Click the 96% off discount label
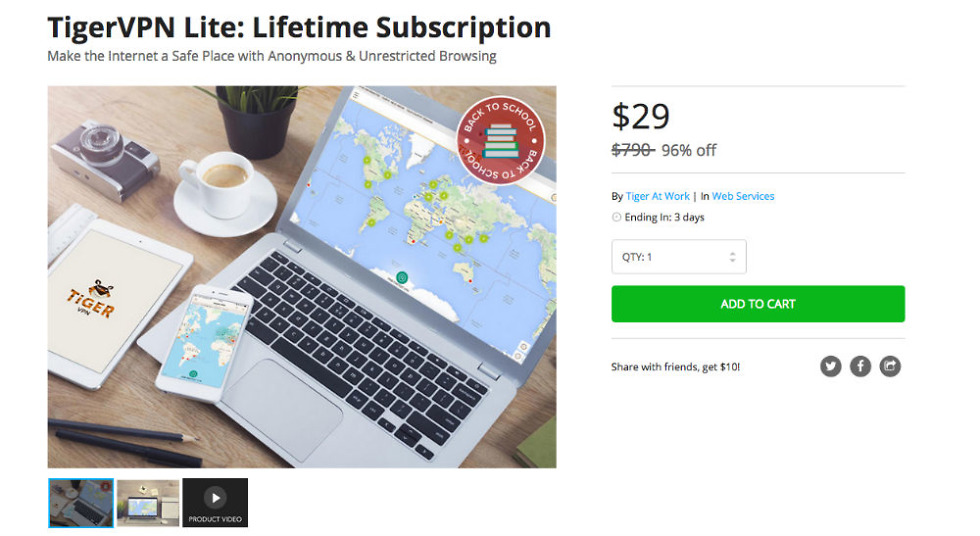The height and width of the screenshot is (536, 980). [x=689, y=151]
